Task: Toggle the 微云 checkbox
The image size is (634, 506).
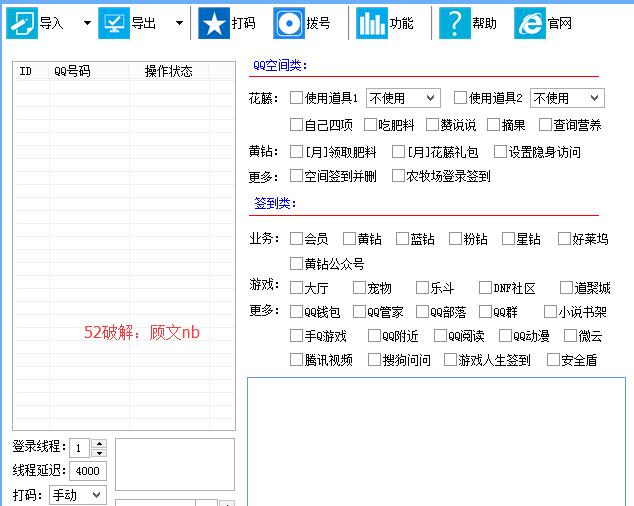Action: 571,336
